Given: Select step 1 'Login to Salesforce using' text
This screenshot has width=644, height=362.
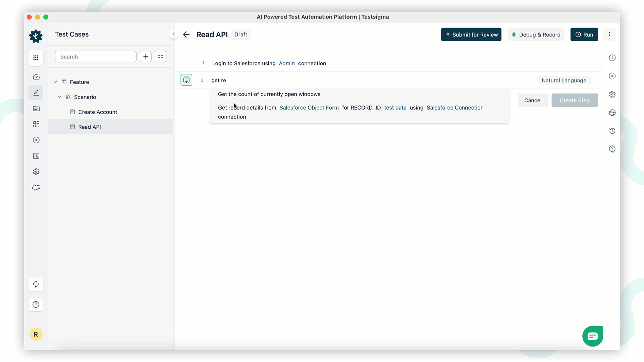Looking at the screenshot, I should [244, 63].
